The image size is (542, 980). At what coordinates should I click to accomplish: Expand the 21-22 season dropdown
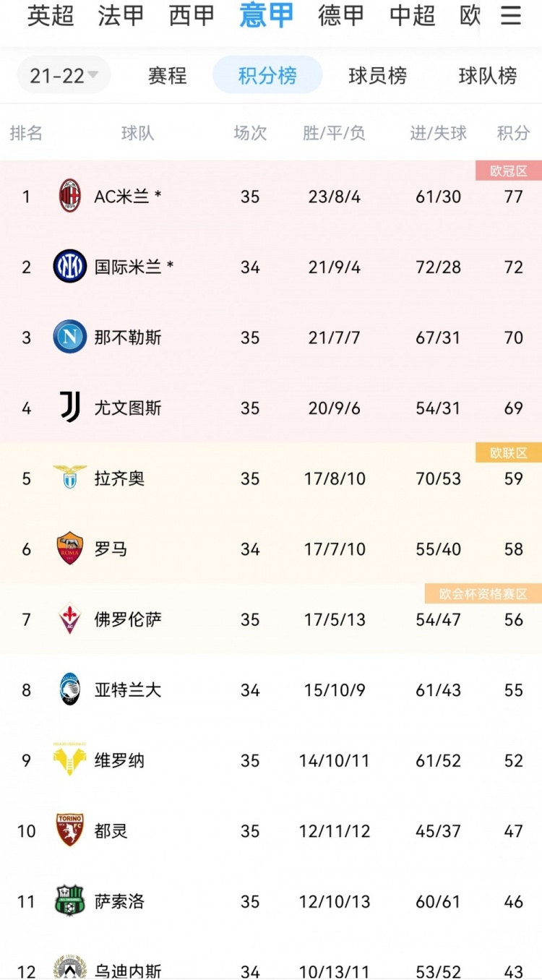tap(64, 75)
